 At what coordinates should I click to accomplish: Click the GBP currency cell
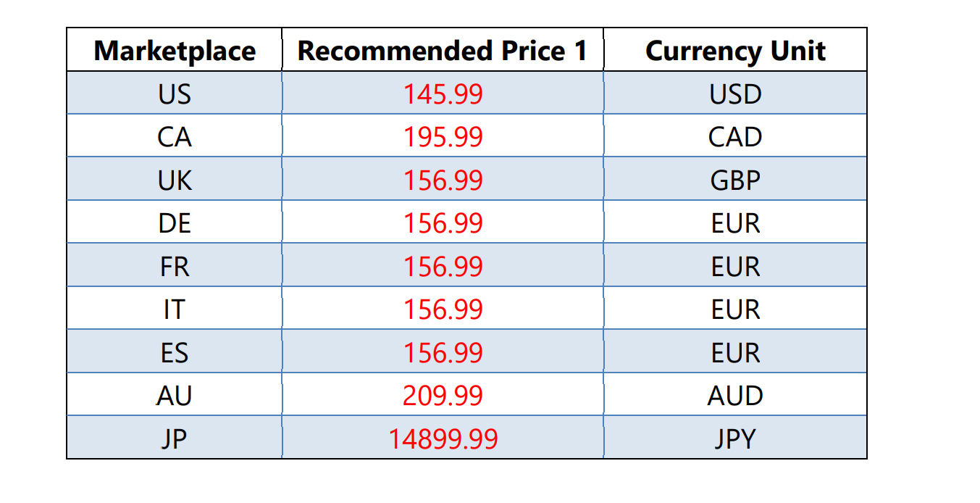(x=735, y=180)
